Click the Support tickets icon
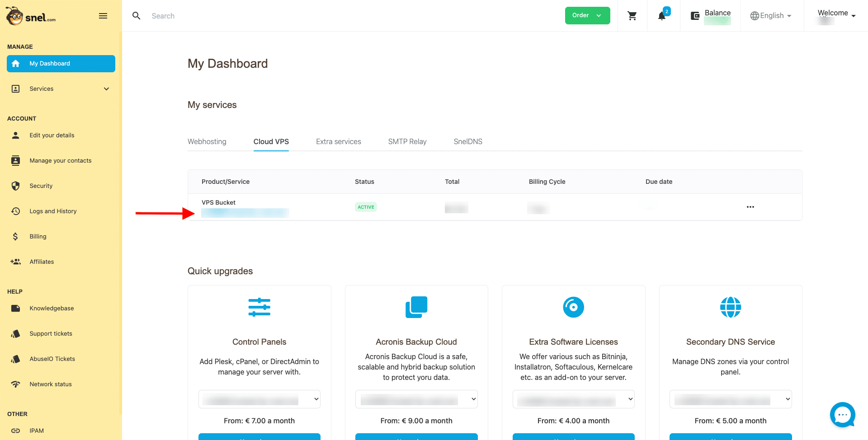This screenshot has height=440, width=868. coord(16,333)
